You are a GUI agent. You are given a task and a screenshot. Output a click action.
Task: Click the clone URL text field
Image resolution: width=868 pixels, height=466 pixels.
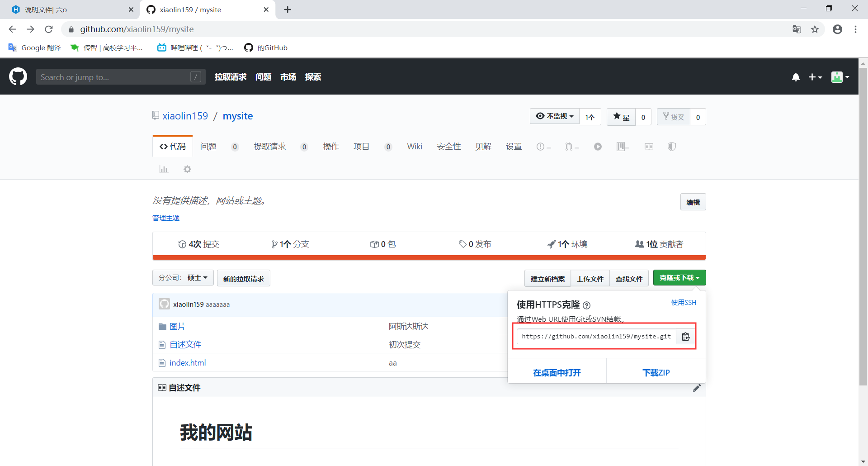pyautogui.click(x=596, y=336)
